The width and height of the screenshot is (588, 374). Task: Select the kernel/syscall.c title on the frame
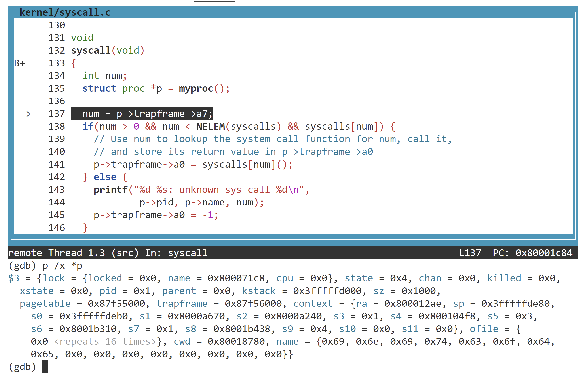65,12
